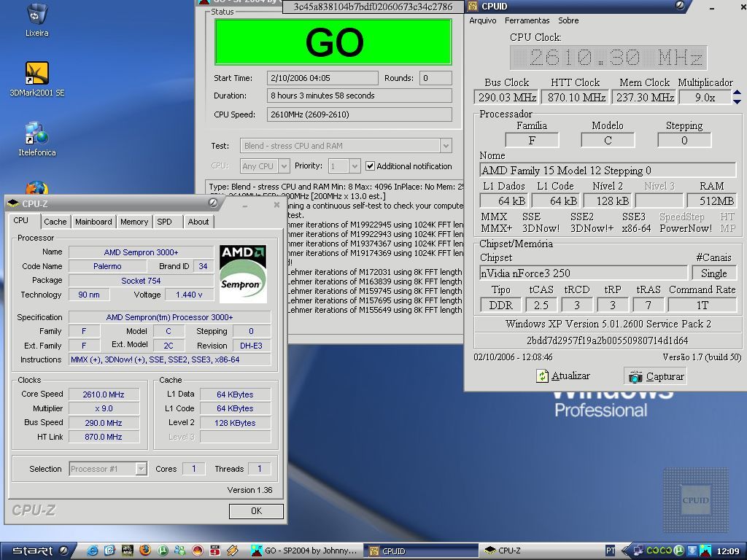Click the OK button in CPU-Z
This screenshot has height=560, width=747.
(256, 511)
